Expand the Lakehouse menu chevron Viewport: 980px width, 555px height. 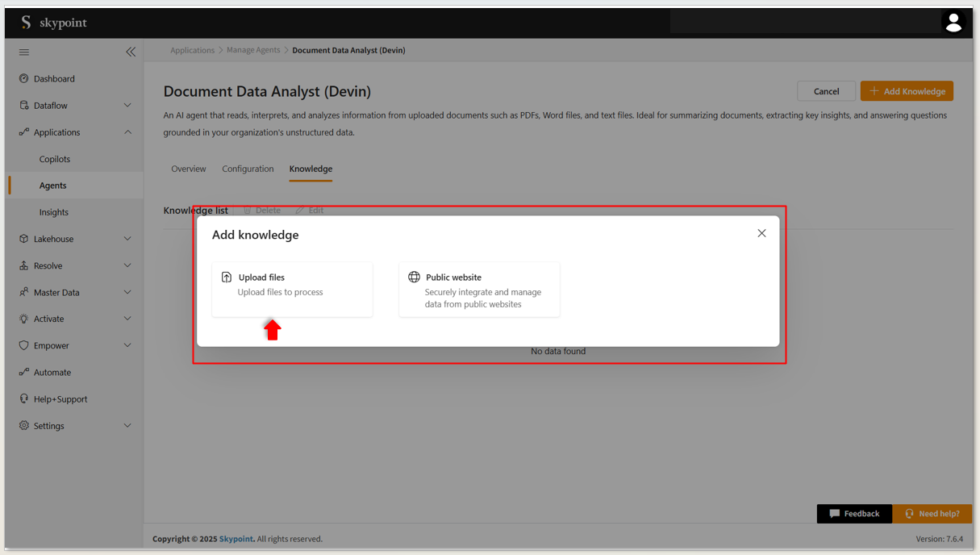tap(127, 239)
